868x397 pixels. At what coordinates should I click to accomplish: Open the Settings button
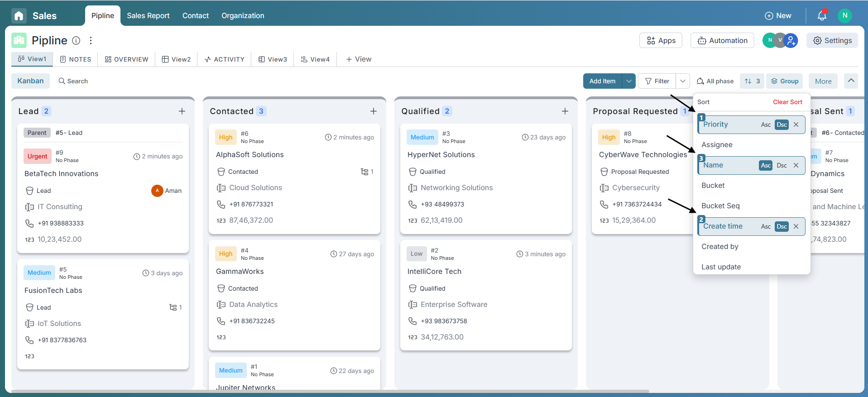coord(832,40)
